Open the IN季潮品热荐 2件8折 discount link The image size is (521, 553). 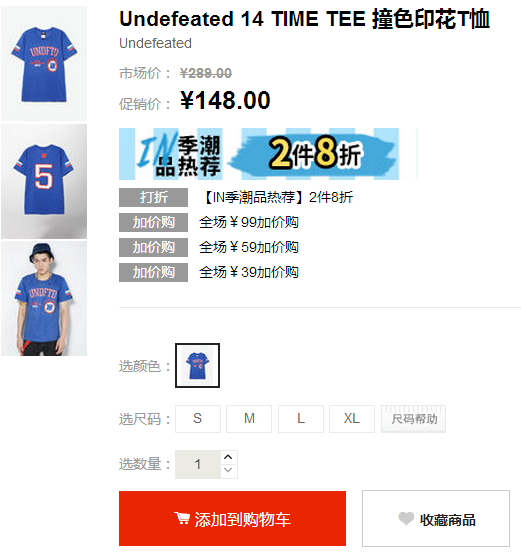point(278,197)
